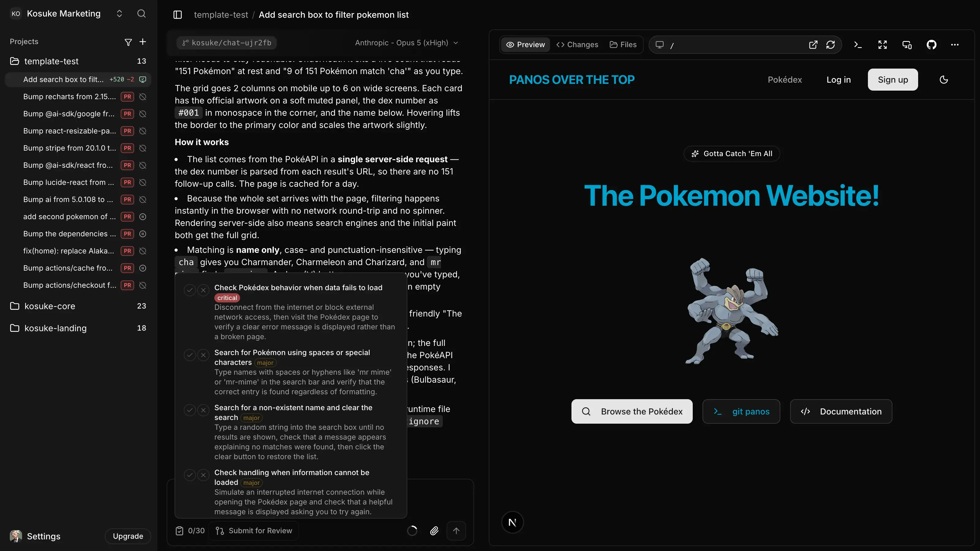This screenshot has height=551, width=980.
Task: Reject the 'information cannot be loaded' check
Action: (204, 475)
